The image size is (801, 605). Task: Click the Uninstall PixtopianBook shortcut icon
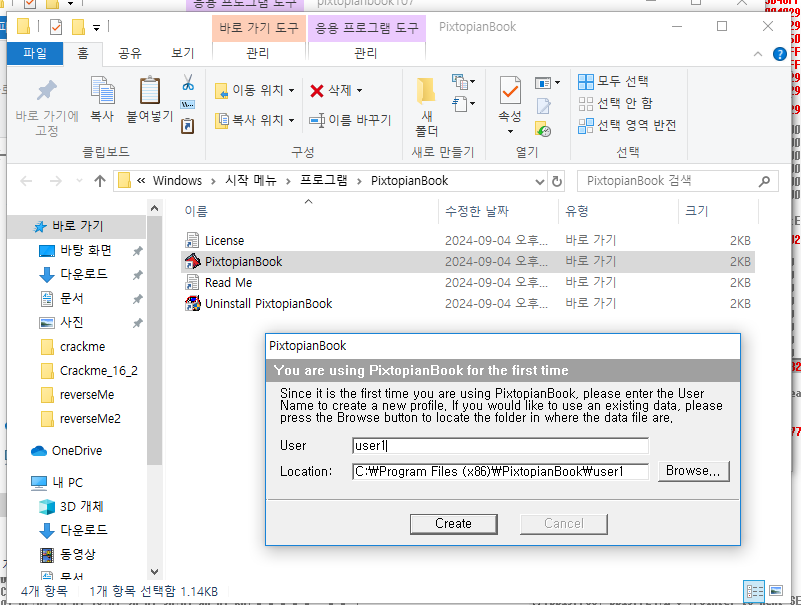click(193, 303)
